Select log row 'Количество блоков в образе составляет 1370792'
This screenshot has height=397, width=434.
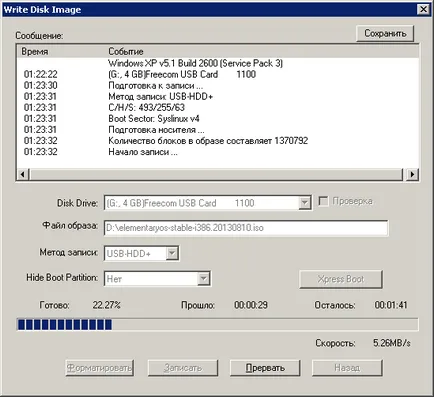tap(218, 140)
